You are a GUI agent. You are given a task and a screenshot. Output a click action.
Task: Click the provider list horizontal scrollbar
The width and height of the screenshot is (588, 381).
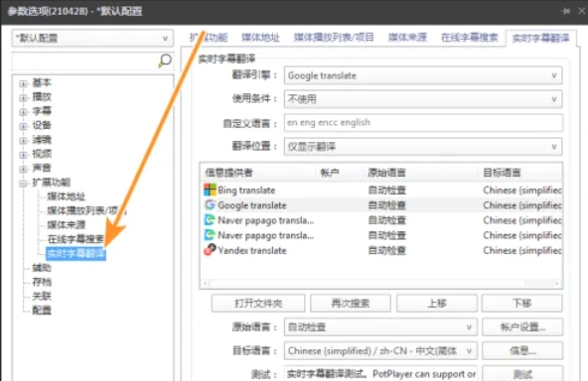point(380,283)
